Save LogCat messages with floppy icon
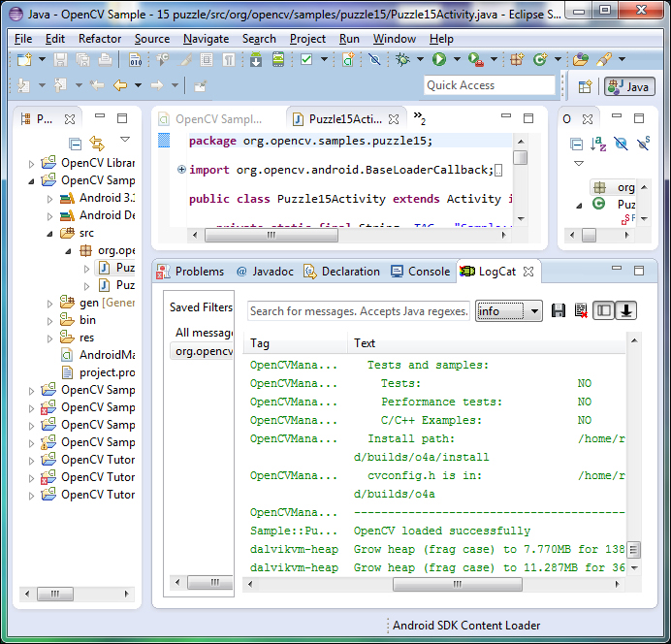This screenshot has width=671, height=644. click(x=559, y=310)
